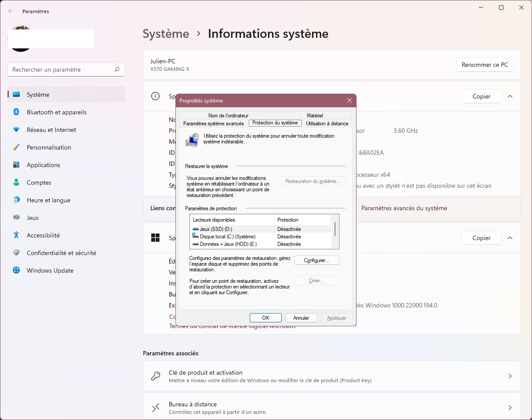Open Confidentialité et sécurité settings
This screenshot has height=420, width=532.
coord(66,253)
